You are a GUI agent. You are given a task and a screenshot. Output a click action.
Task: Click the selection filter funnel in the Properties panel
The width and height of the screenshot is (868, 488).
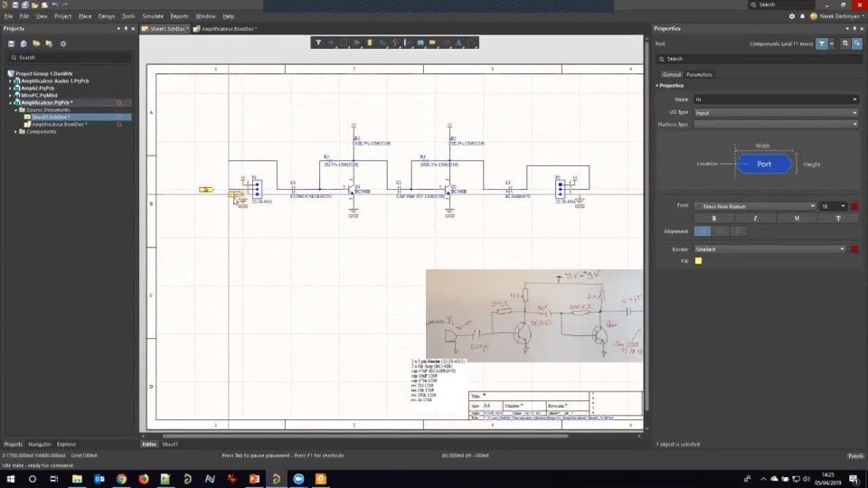click(x=822, y=43)
